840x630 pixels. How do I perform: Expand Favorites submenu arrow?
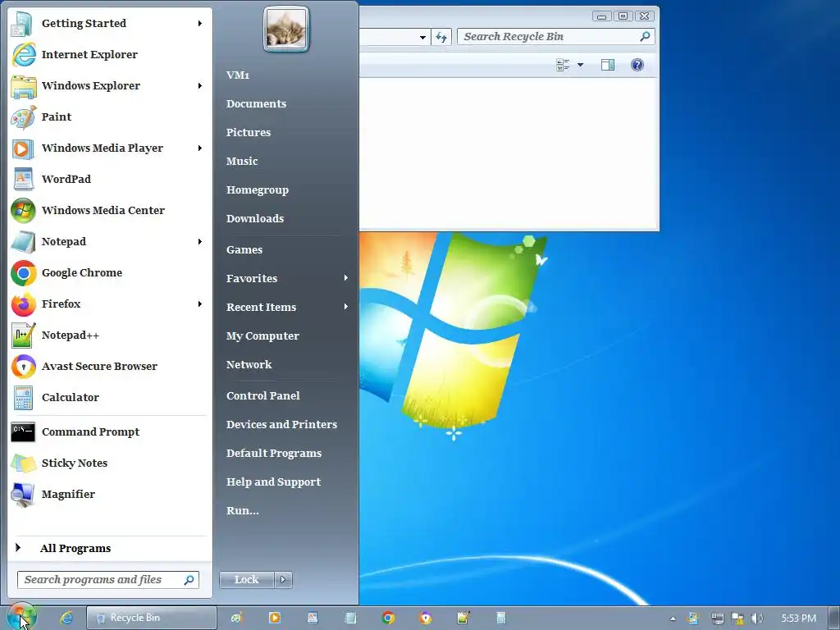click(346, 277)
